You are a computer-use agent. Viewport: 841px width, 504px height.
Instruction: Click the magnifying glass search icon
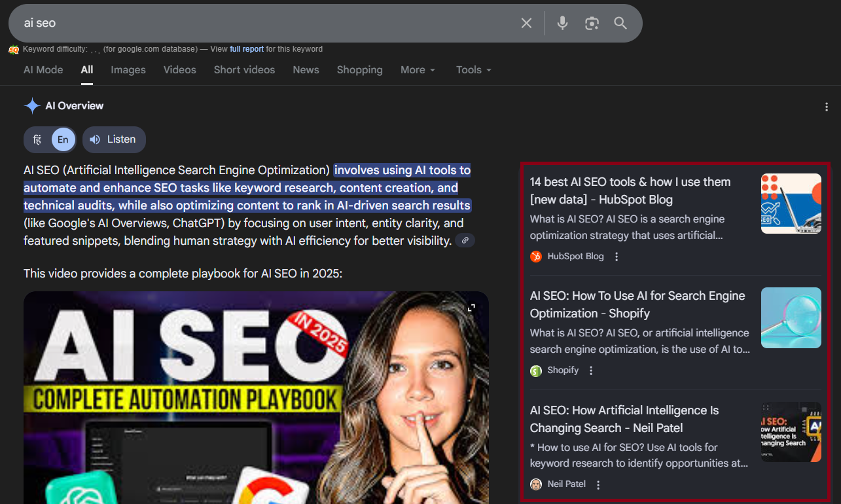pos(620,24)
